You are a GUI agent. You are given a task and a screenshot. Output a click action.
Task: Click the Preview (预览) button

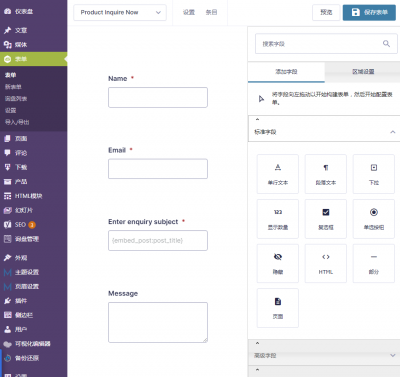tap(326, 12)
